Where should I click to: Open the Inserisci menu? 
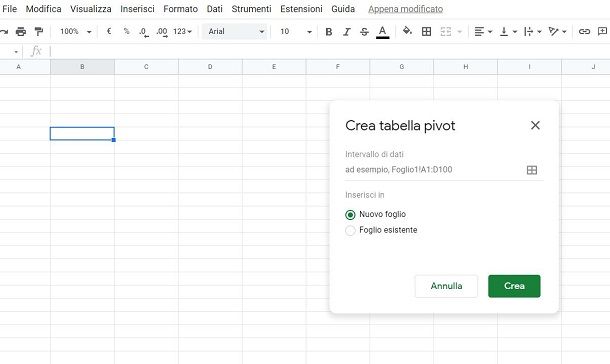[137, 9]
